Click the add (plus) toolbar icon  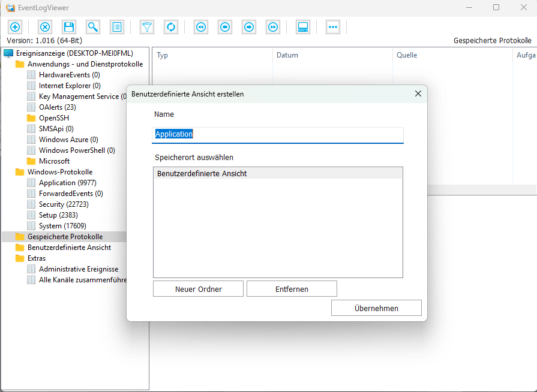point(15,27)
